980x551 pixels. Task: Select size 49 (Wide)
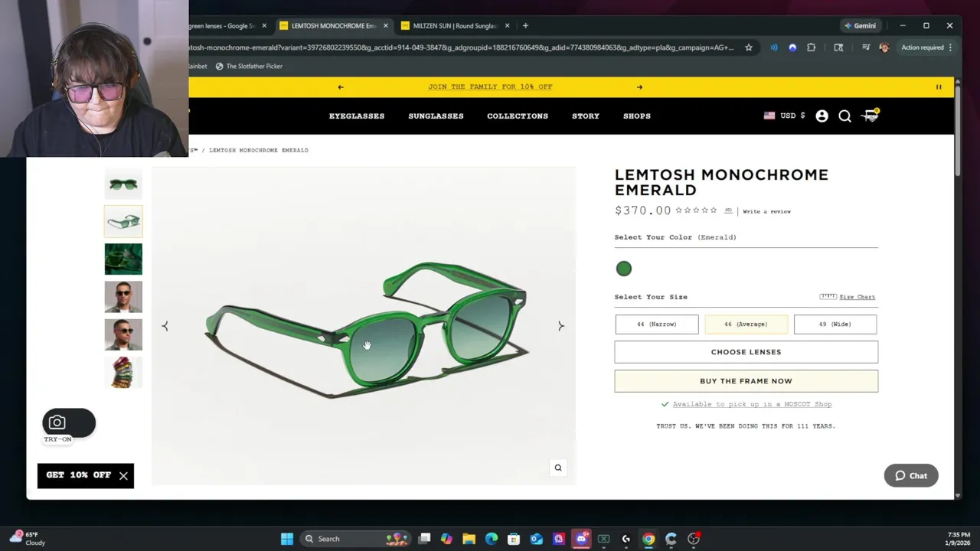(x=835, y=324)
